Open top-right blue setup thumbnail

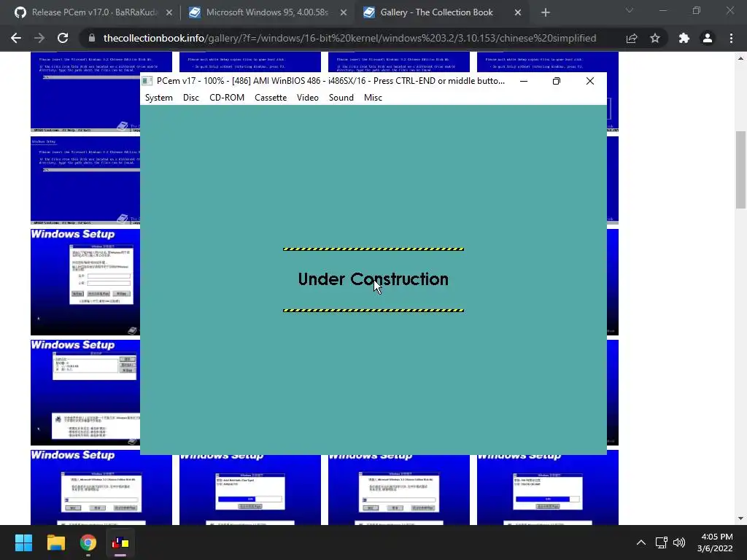point(547,62)
